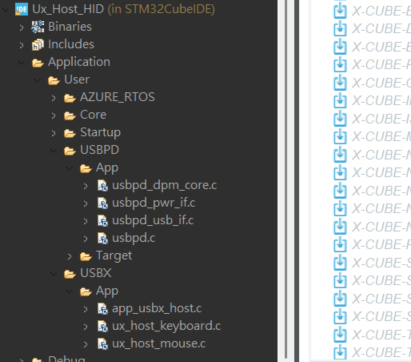Viewport: 411px width, 362px height.
Task: Expand the usbpd.c file node
Action: tap(86, 239)
